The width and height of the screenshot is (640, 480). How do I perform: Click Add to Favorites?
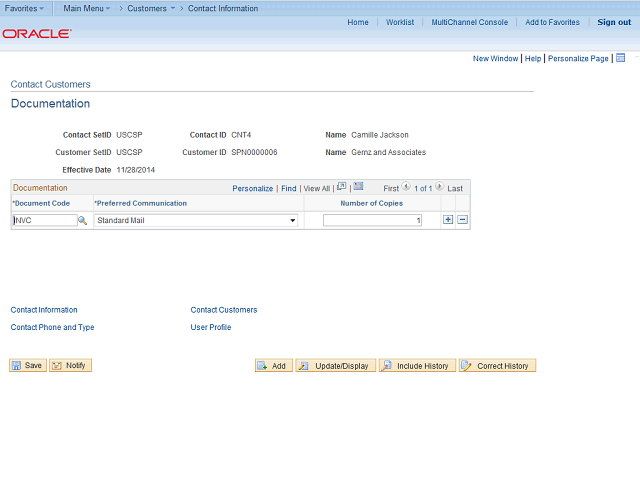tap(552, 22)
